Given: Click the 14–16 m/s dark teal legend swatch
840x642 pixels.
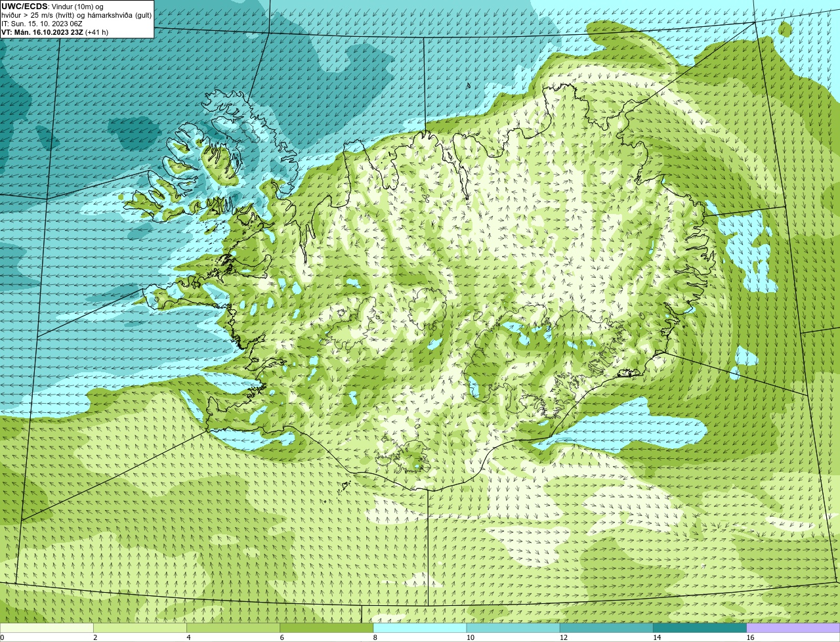Looking at the screenshot, I should tap(700, 628).
